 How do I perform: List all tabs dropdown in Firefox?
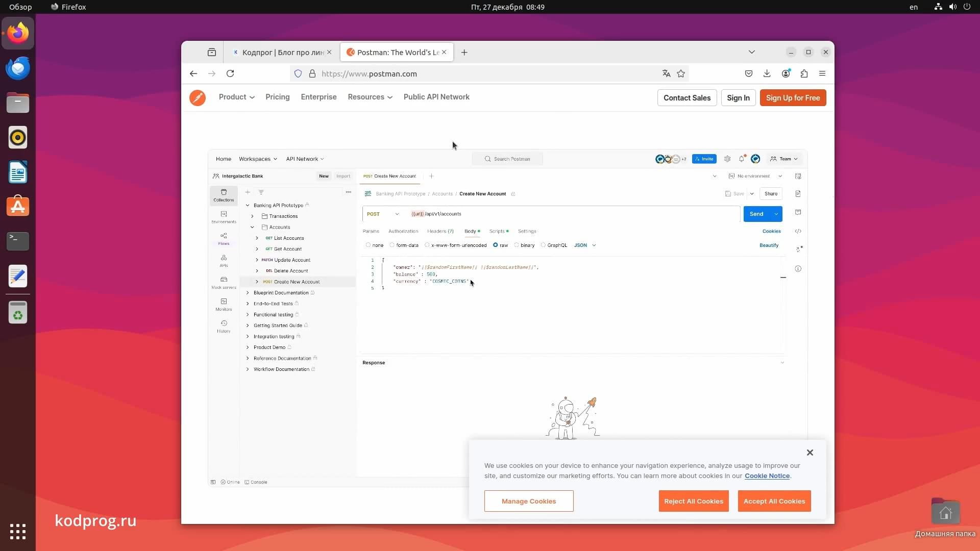751,52
